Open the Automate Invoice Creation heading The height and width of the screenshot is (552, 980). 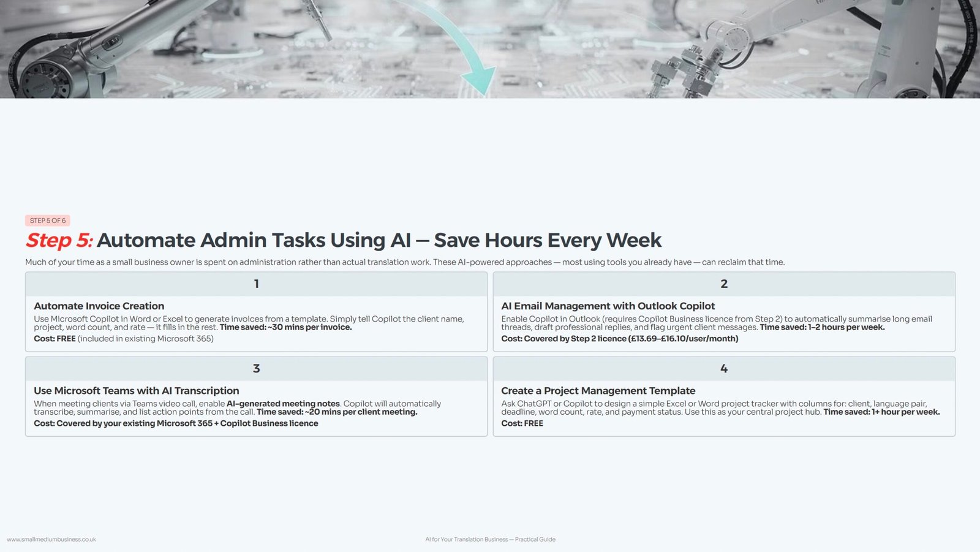point(99,306)
